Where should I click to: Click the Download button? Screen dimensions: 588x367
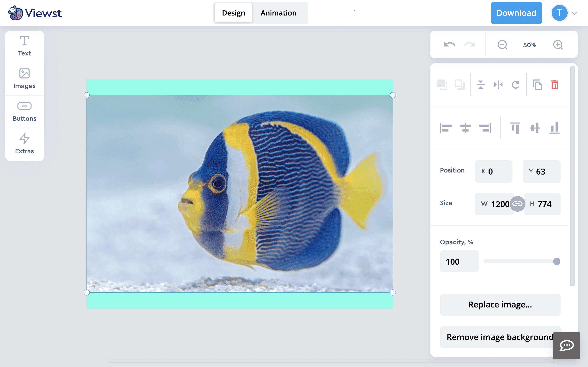click(x=516, y=13)
